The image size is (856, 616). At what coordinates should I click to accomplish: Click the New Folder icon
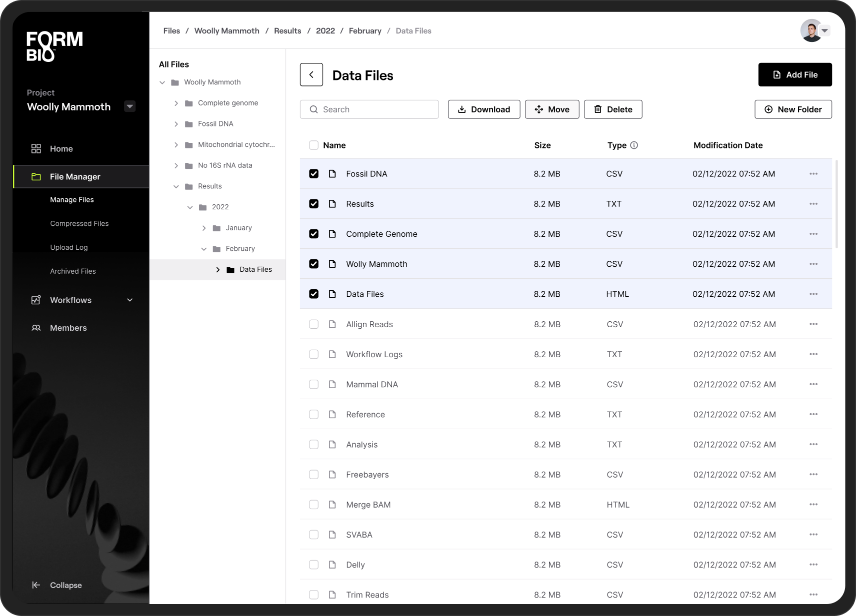768,109
